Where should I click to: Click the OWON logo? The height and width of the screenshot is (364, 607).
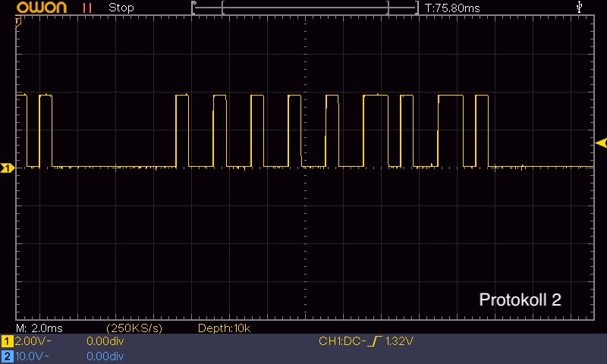(42, 8)
